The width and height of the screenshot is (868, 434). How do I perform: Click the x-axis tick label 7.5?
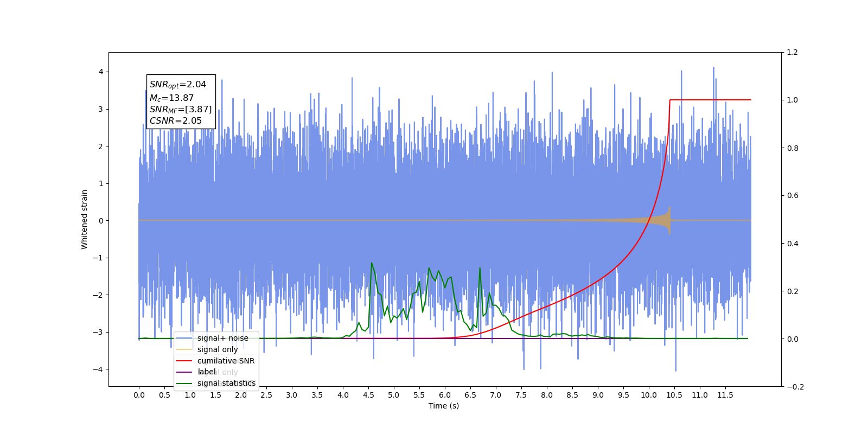point(521,395)
